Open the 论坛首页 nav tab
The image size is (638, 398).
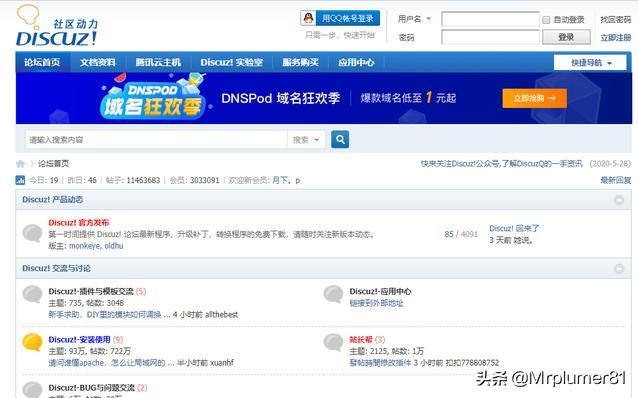(42, 62)
